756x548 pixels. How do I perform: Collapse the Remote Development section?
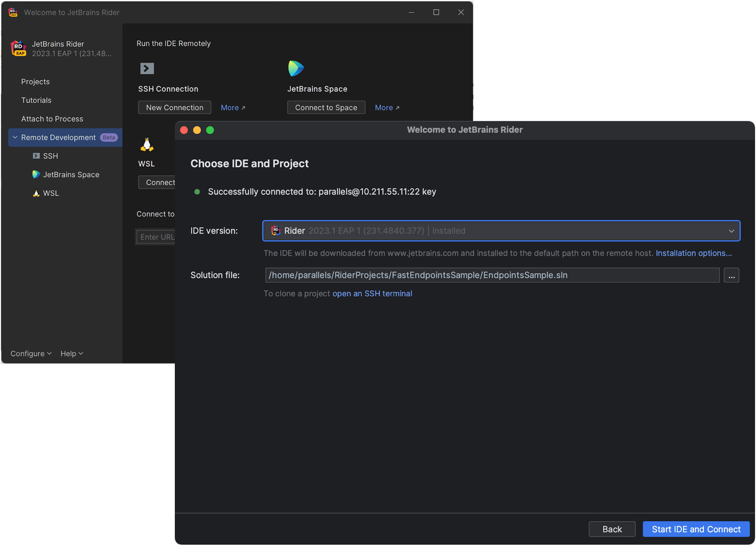(x=15, y=137)
